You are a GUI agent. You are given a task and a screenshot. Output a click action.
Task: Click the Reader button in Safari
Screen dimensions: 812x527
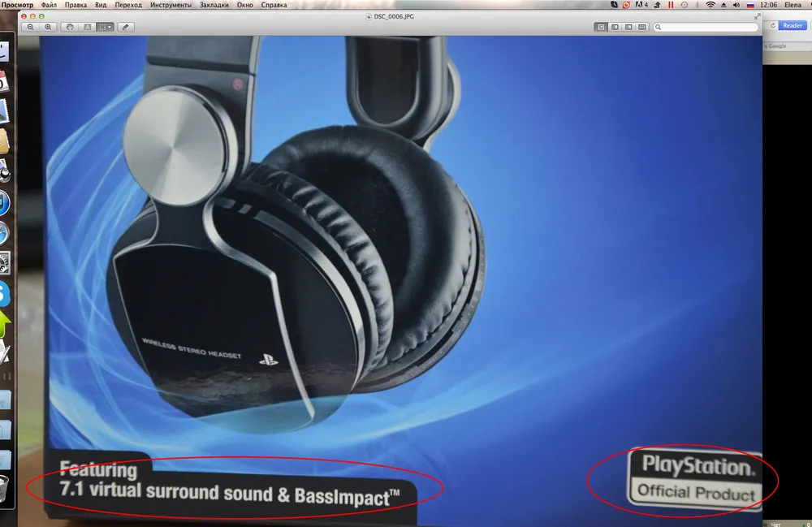(x=793, y=25)
